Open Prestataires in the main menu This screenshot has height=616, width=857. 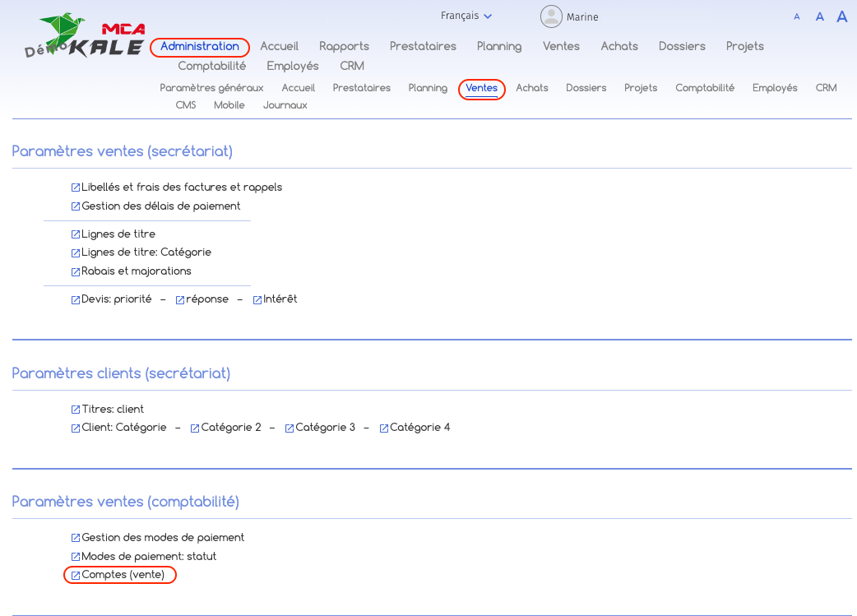(x=423, y=46)
